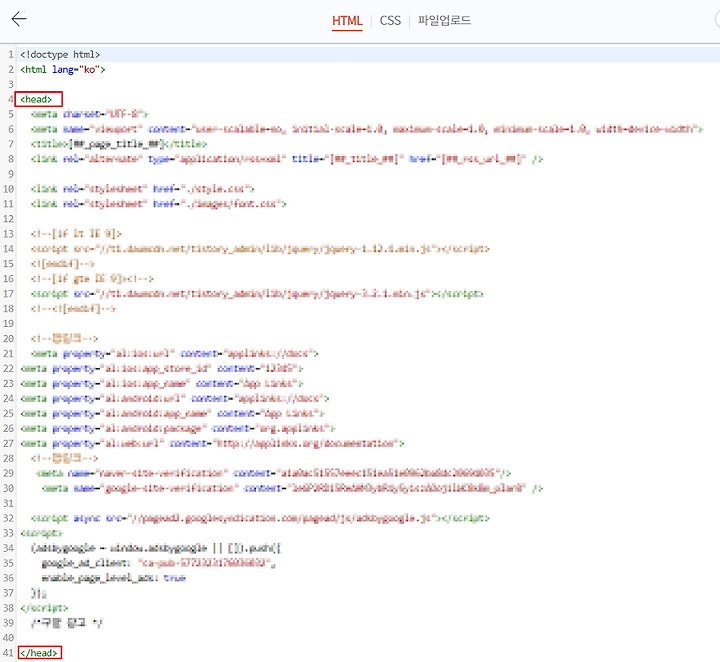This screenshot has width=720, height=662.
Task: Select gutter line number 12
Action: pyautogui.click(x=8, y=219)
